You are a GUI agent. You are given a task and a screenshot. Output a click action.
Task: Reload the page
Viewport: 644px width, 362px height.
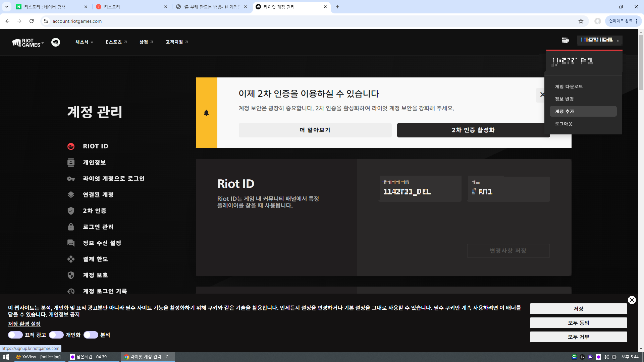(x=32, y=21)
